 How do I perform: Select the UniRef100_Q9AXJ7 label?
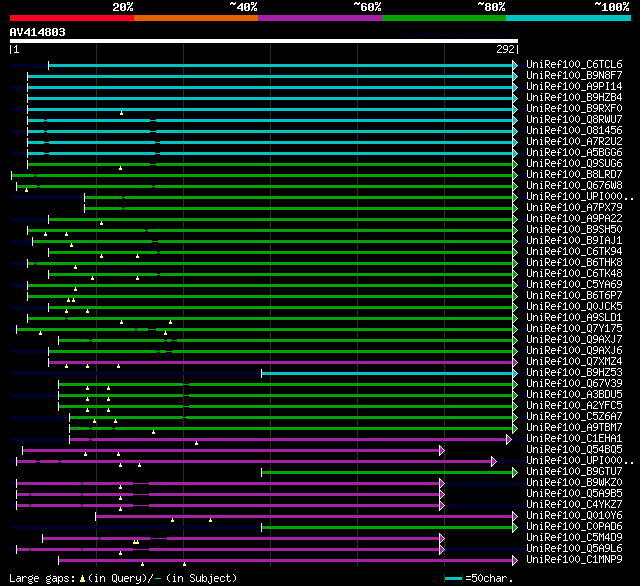click(574, 340)
